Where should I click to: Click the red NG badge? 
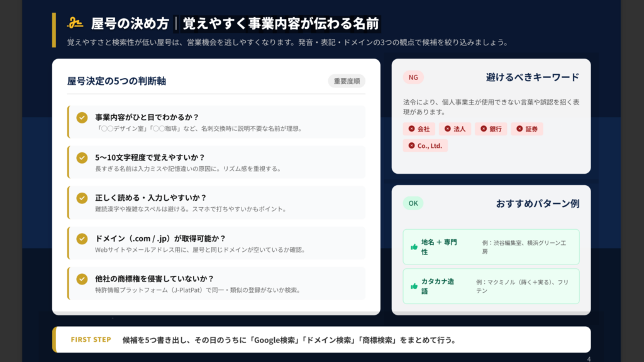[x=413, y=77]
